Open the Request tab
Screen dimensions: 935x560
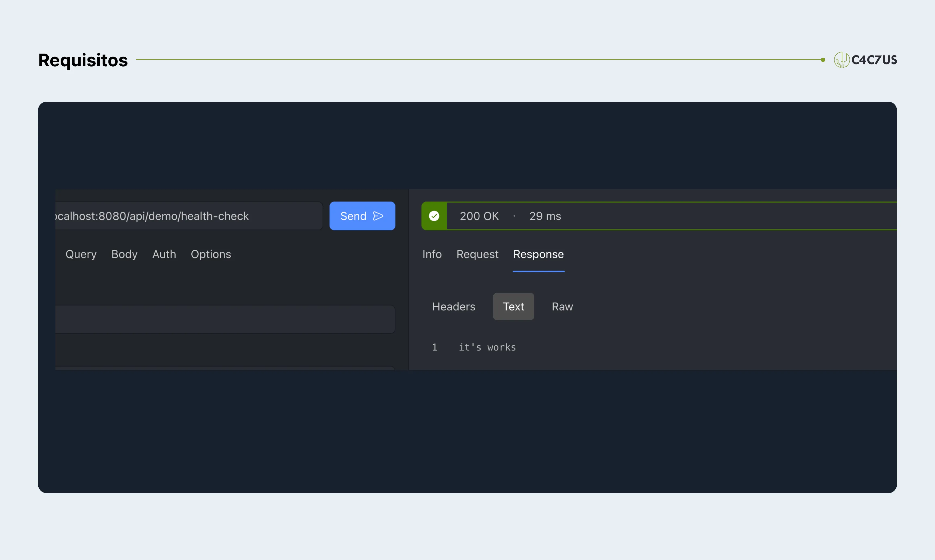pyautogui.click(x=477, y=254)
